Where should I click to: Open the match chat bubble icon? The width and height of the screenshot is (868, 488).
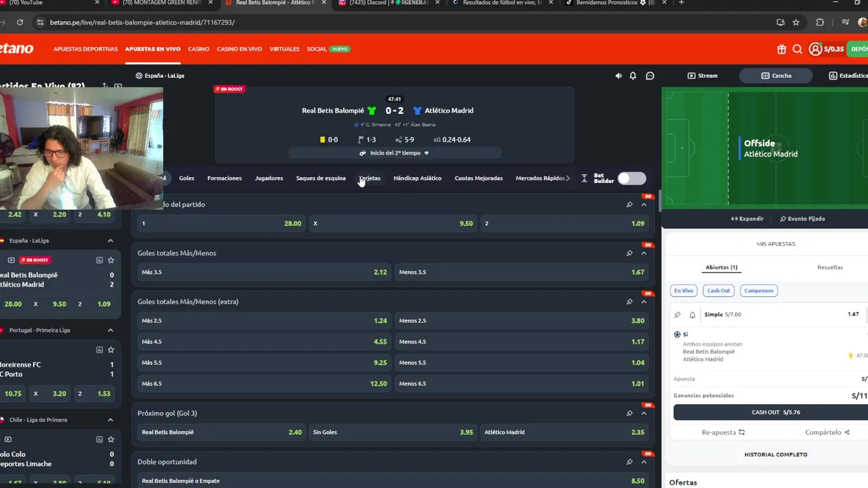(650, 76)
